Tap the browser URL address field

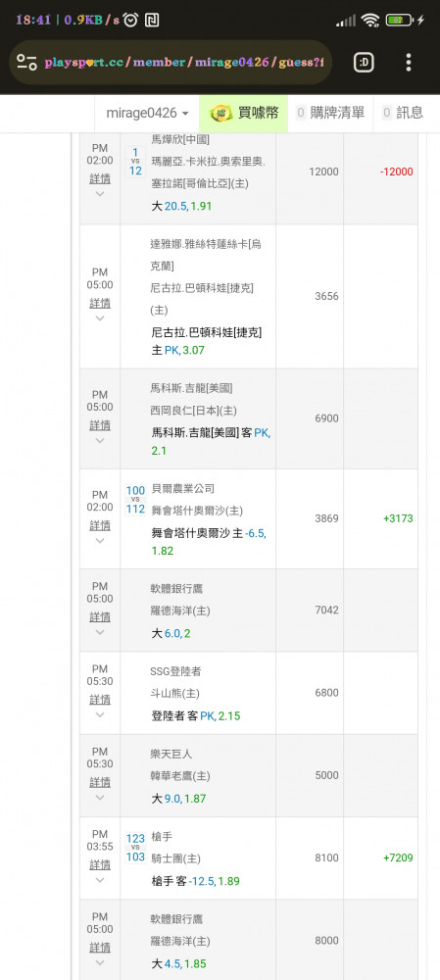pyautogui.click(x=185, y=63)
